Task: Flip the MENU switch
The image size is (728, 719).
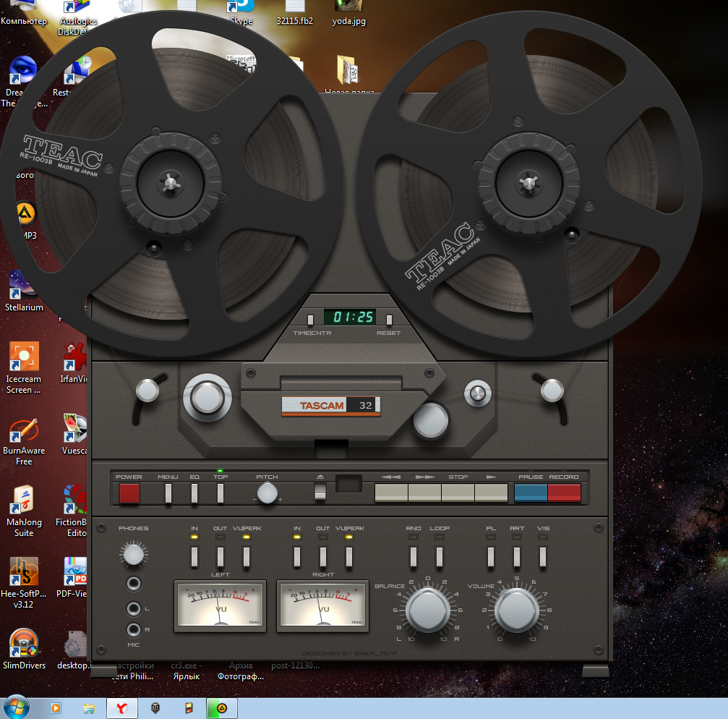Action: [168, 493]
